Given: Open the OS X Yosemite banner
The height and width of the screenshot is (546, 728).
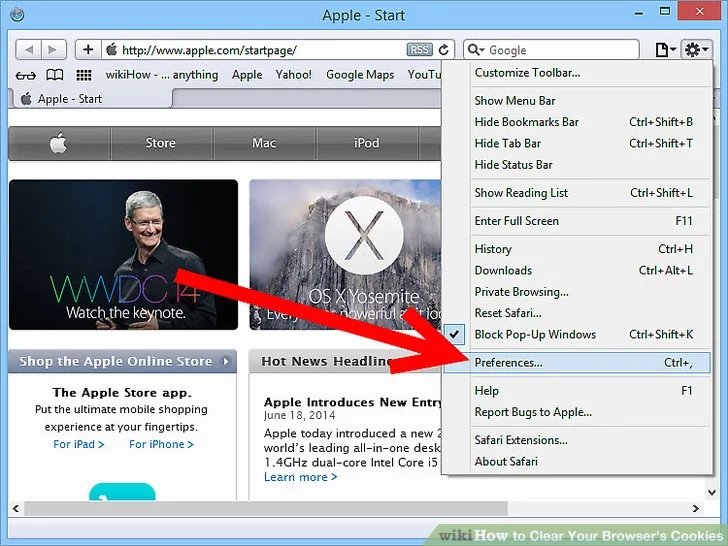Looking at the screenshot, I should (345, 255).
